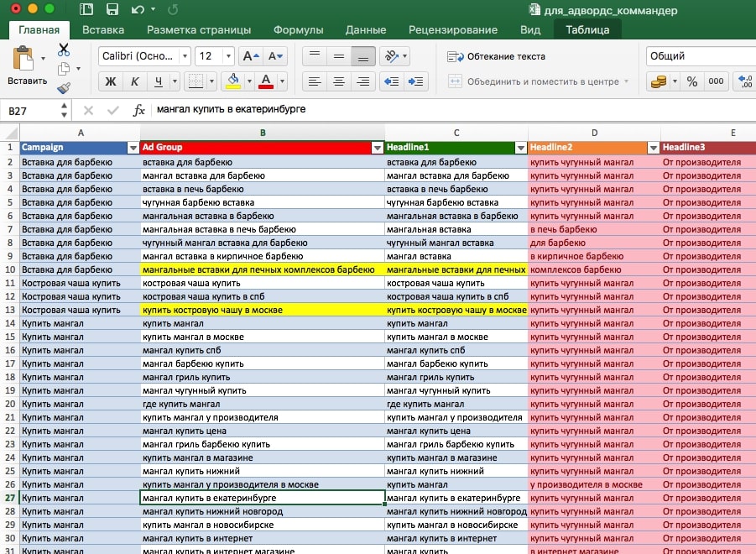Center-align text horizontally
This screenshot has height=554, width=756.
point(339,81)
